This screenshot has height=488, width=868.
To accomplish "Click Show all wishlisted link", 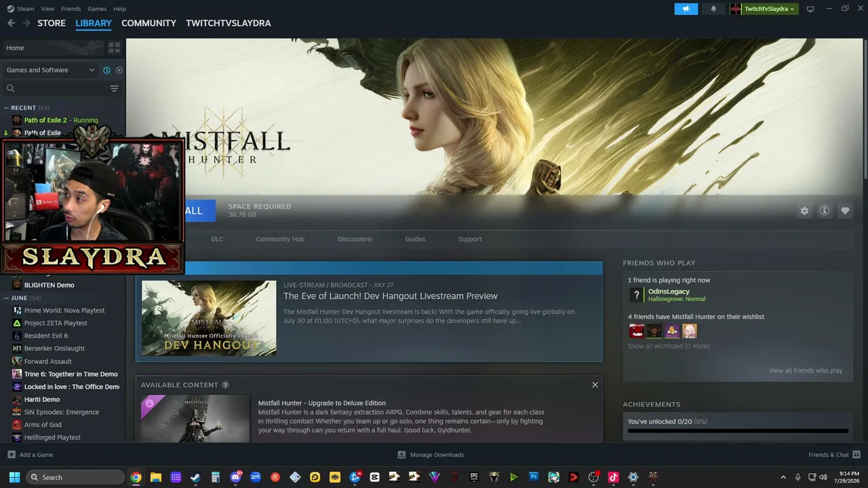I will coord(669,346).
